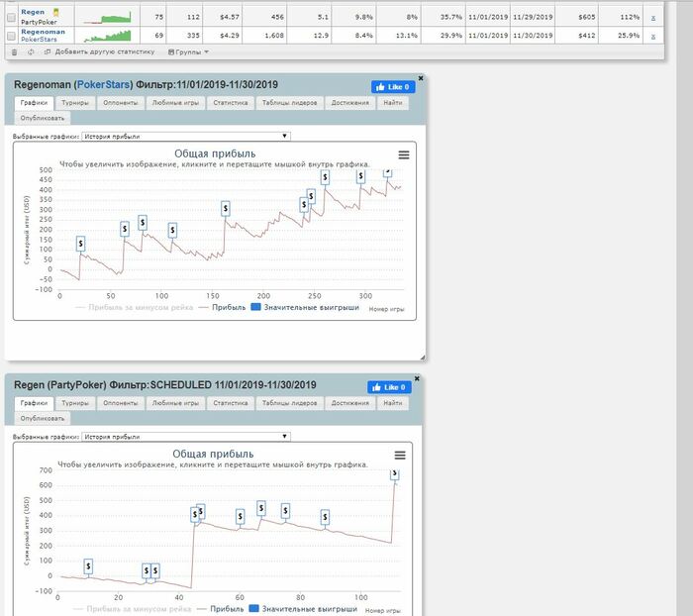This screenshot has height=616, width=693.
Task: Click dollar marker near game 10 on Regen chart
Action: (x=88, y=566)
